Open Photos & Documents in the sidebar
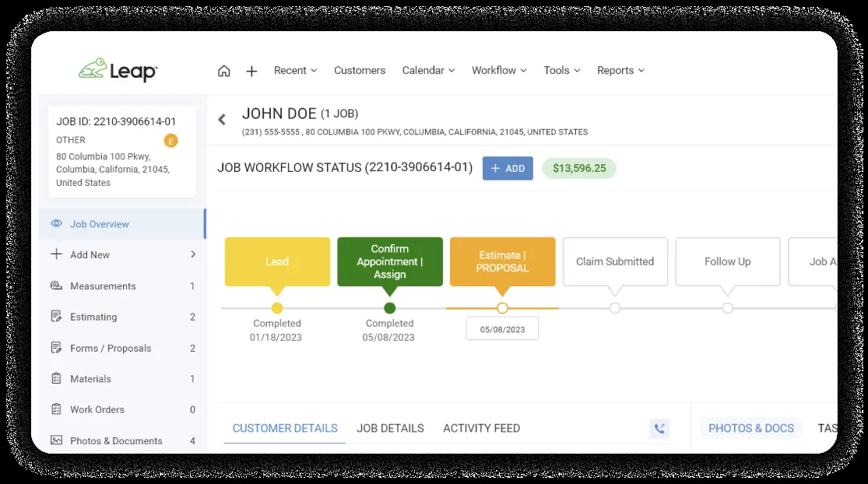Screen dimensions: 868x484 pyautogui.click(x=122, y=441)
